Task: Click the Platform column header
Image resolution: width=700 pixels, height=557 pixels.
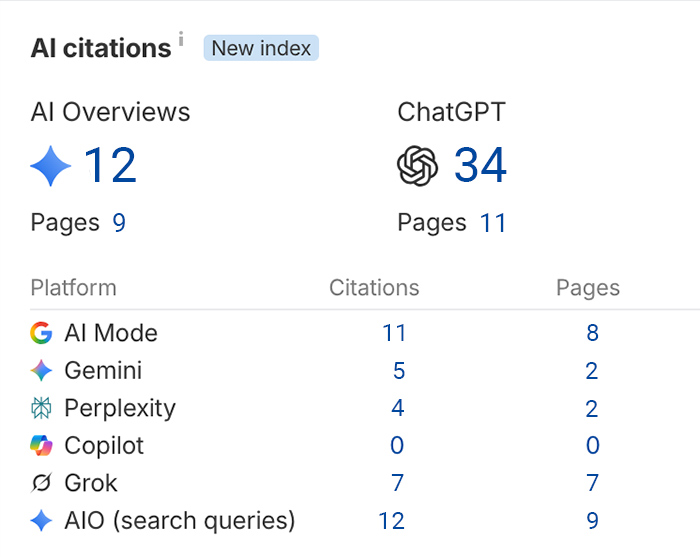Action: [74, 287]
